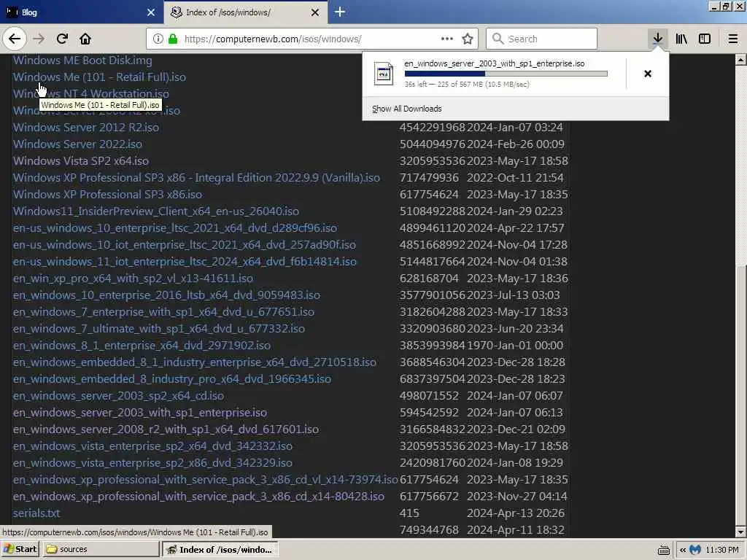Open serials.txt file link

[x=36, y=513]
